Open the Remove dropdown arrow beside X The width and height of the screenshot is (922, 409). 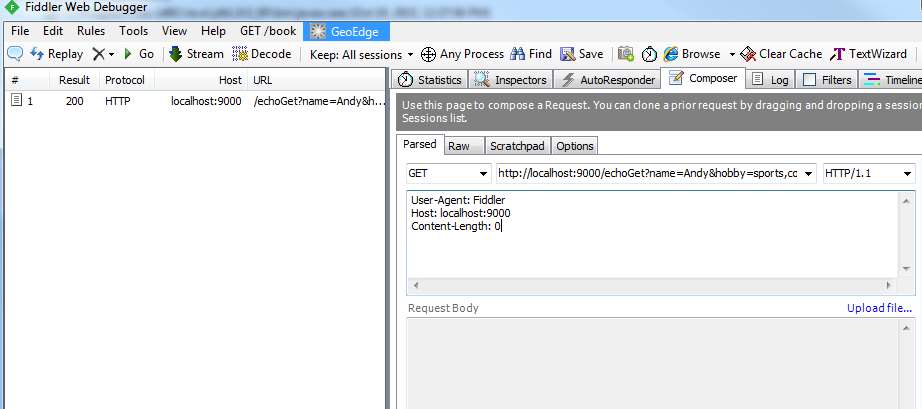112,54
